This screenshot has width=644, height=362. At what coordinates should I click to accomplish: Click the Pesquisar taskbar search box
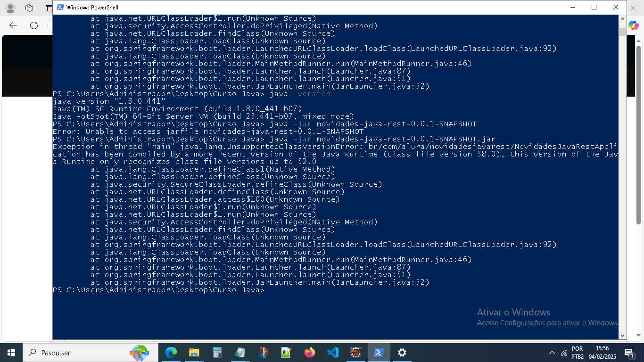[x=90, y=353]
